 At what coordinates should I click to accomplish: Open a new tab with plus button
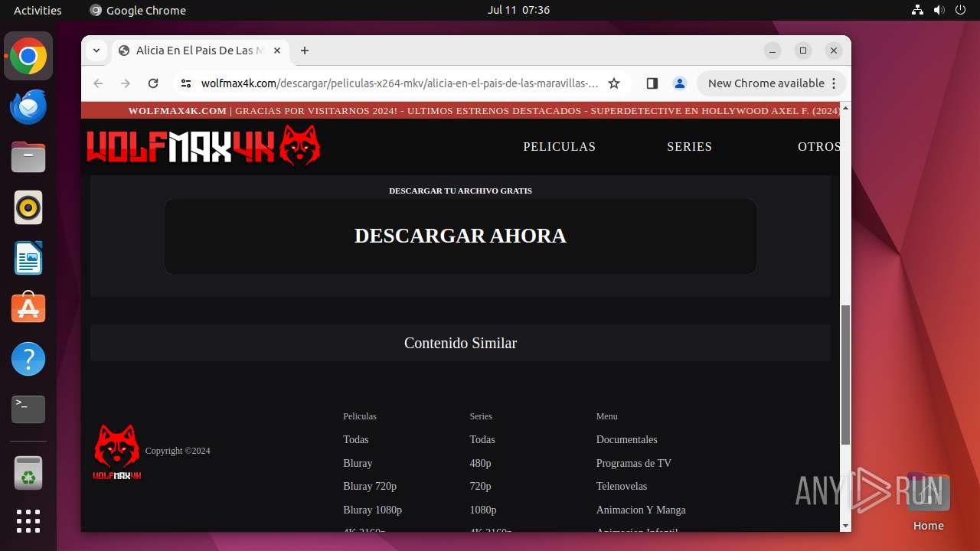(x=305, y=51)
